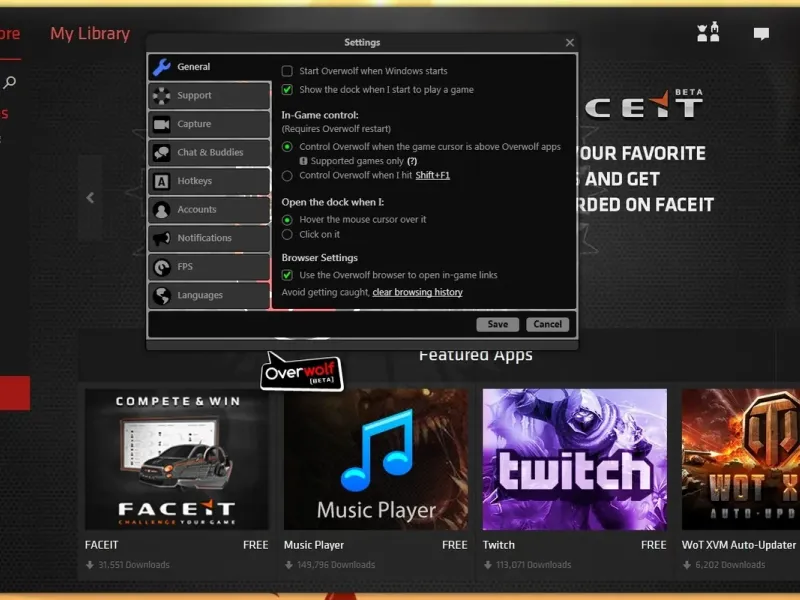The height and width of the screenshot is (600, 800).
Task: Click the FREE label on the FACEIT card
Action: point(256,545)
